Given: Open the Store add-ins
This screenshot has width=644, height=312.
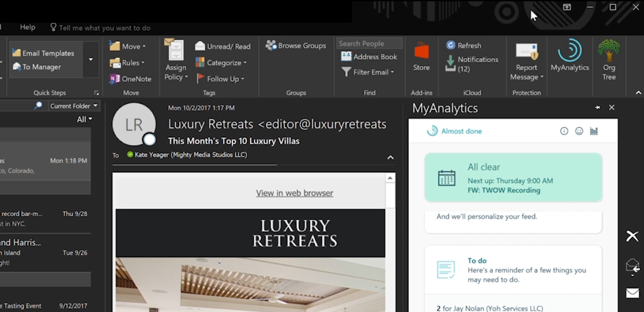Looking at the screenshot, I should 421,56.
